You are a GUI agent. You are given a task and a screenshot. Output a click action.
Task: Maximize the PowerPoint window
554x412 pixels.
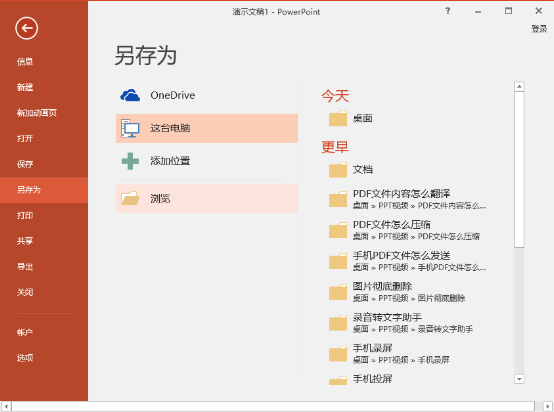508,11
